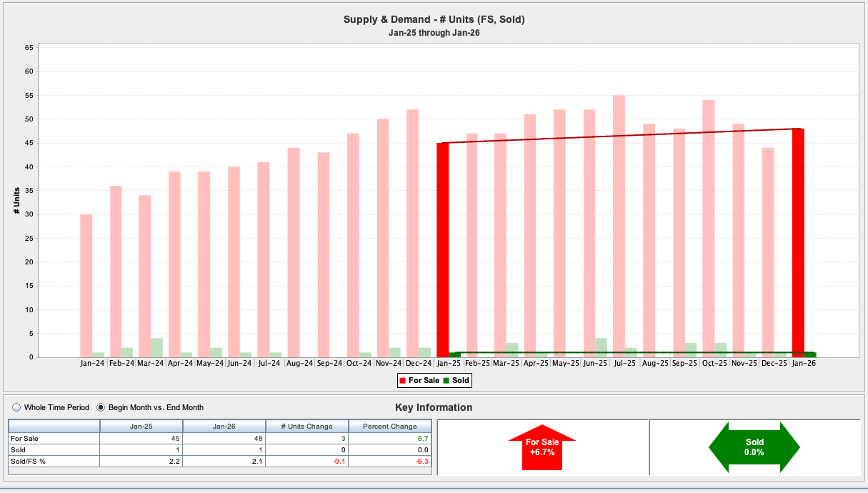Click the Jan-24 pink For Sale bar

(86, 286)
